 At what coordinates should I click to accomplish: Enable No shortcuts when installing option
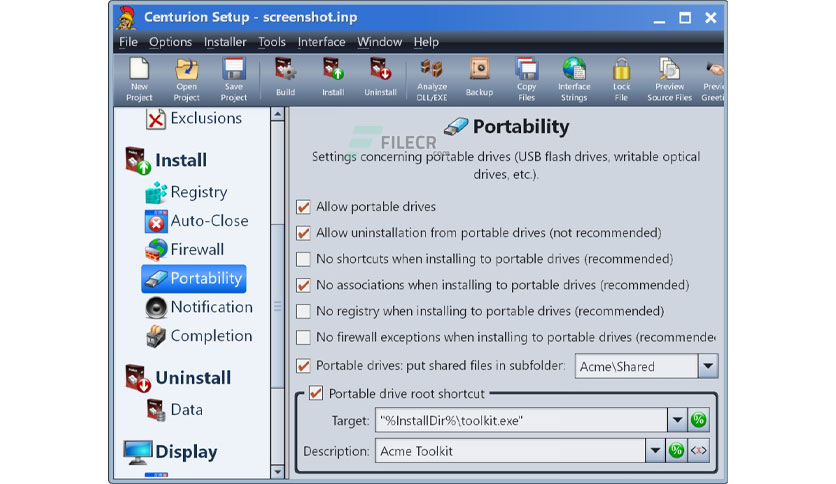click(303, 259)
